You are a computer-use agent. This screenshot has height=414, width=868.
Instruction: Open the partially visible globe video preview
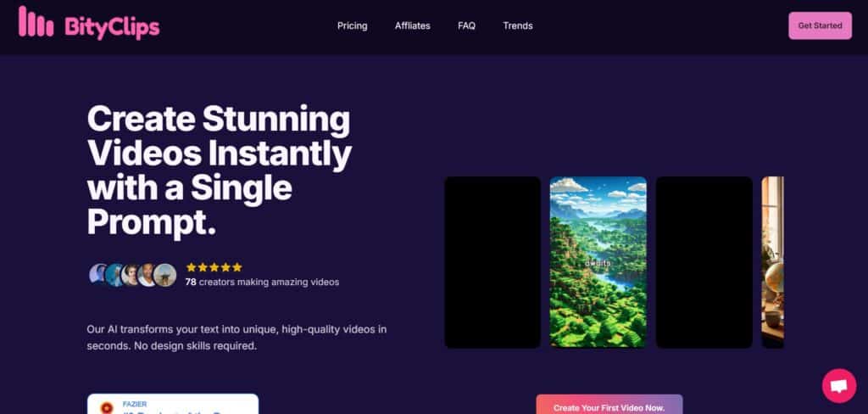773,262
